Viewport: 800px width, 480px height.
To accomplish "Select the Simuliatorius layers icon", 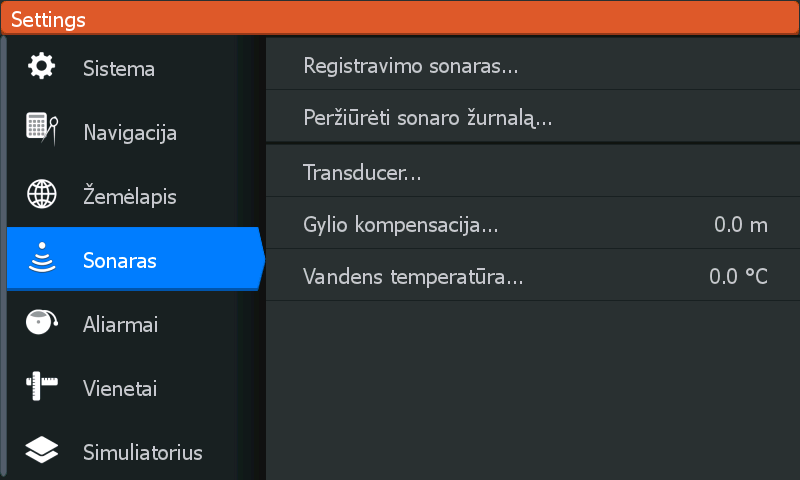I will 42,449.
